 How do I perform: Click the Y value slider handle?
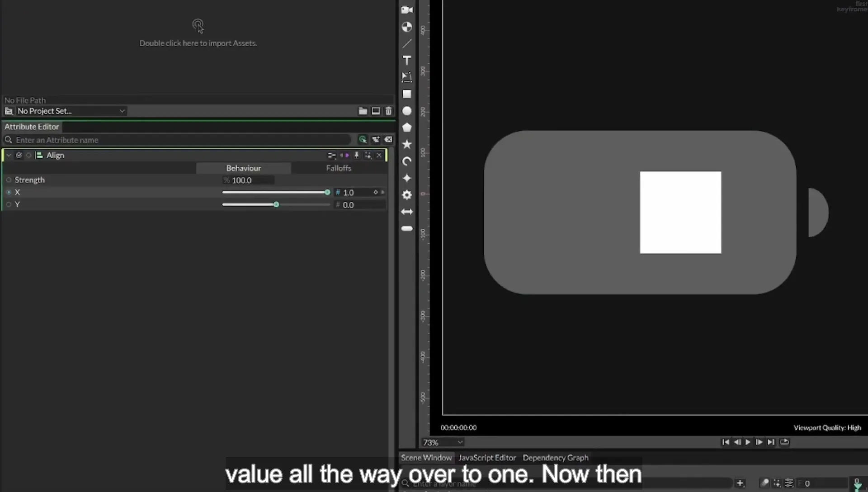(276, 205)
